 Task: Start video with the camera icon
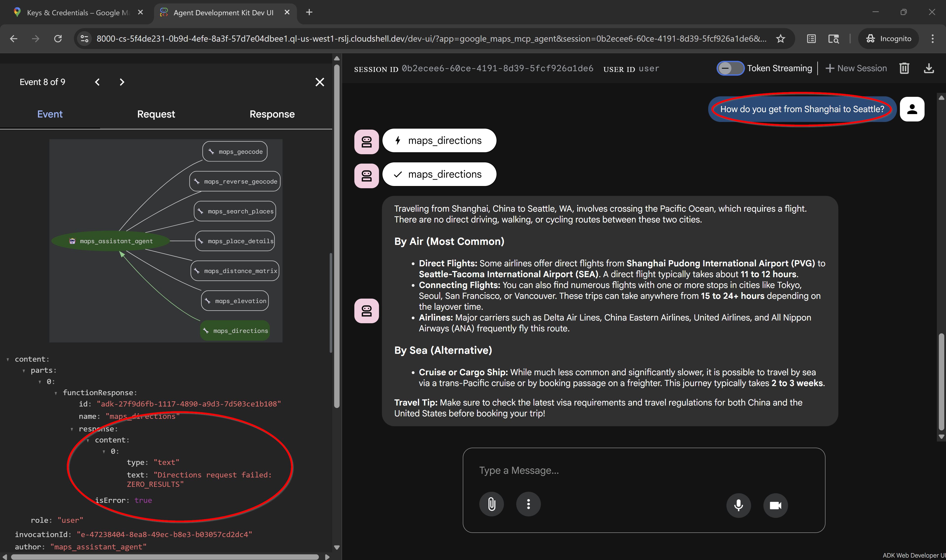[x=775, y=506]
